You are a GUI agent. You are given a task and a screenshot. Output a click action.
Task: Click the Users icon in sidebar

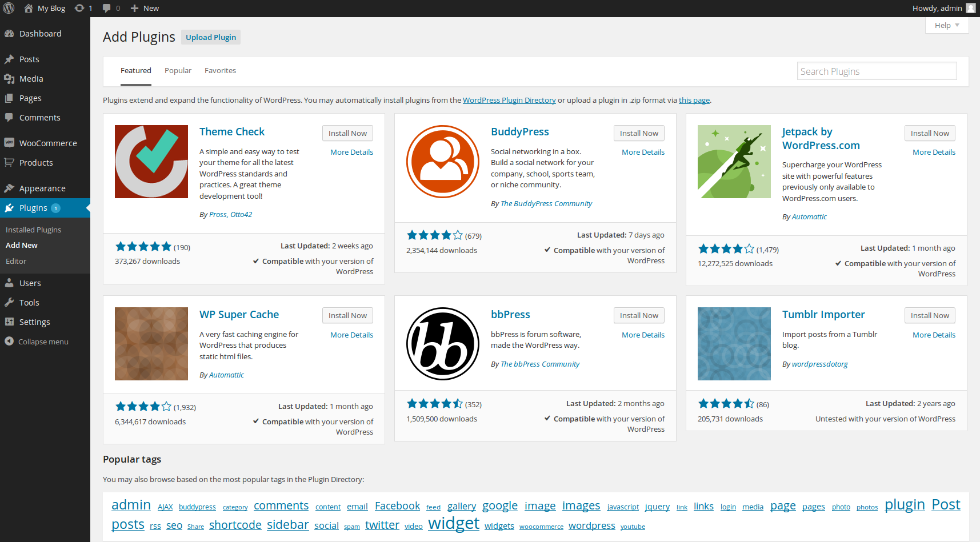pyautogui.click(x=9, y=283)
